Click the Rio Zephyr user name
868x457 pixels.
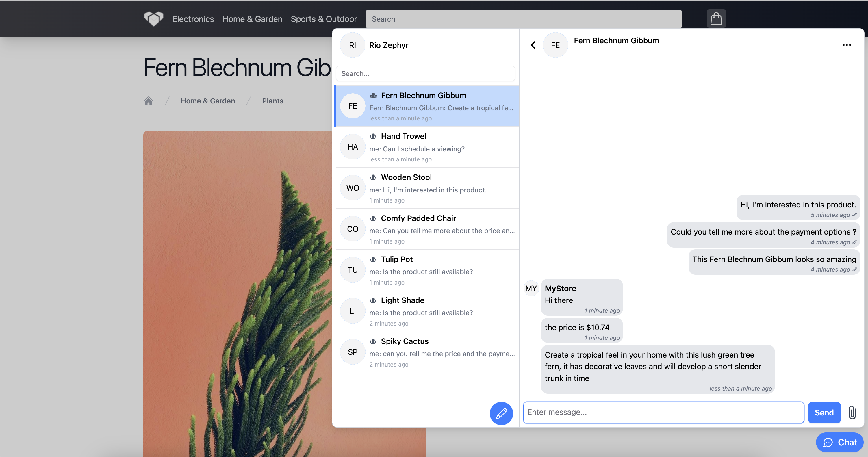pos(389,45)
